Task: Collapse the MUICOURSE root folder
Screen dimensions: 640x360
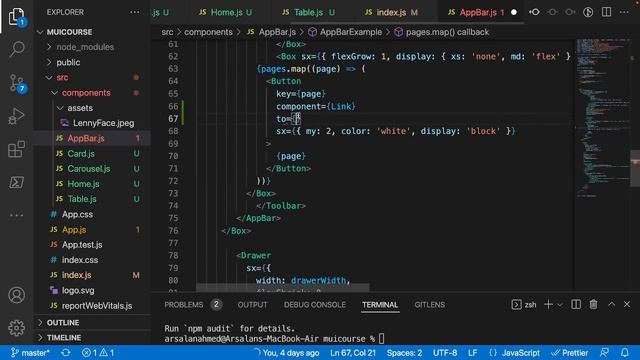Action: coord(69,32)
